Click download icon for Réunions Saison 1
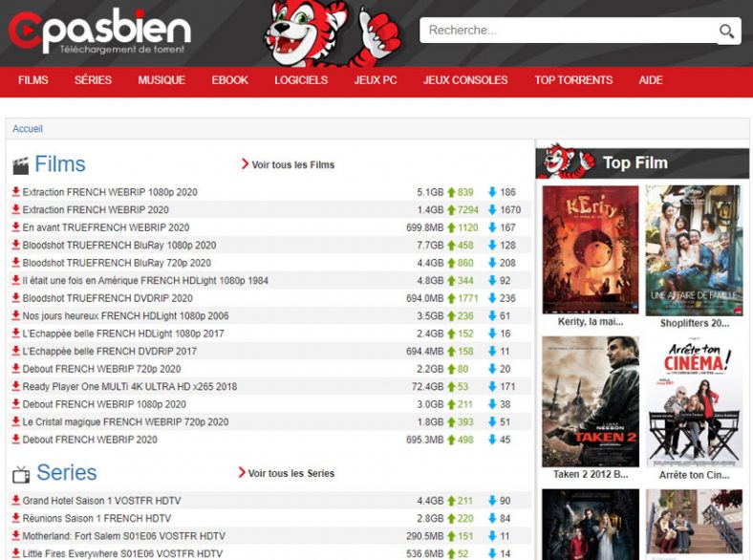 (16, 518)
